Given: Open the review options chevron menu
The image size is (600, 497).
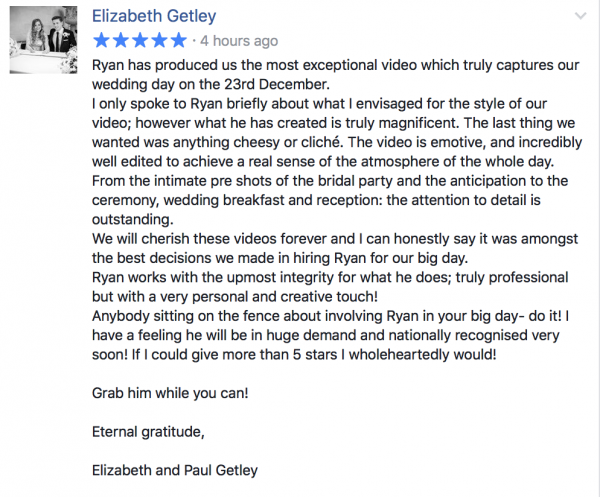Looking at the screenshot, I should coord(580,17).
